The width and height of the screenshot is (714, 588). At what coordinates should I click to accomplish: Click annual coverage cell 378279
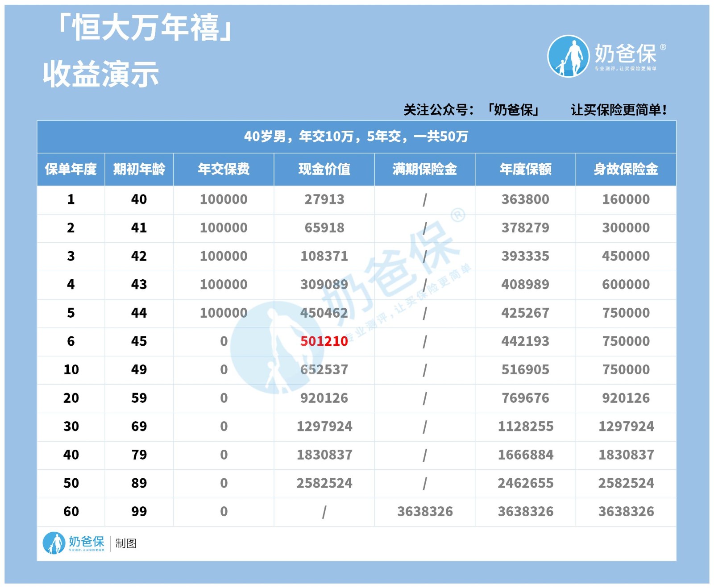click(x=526, y=228)
